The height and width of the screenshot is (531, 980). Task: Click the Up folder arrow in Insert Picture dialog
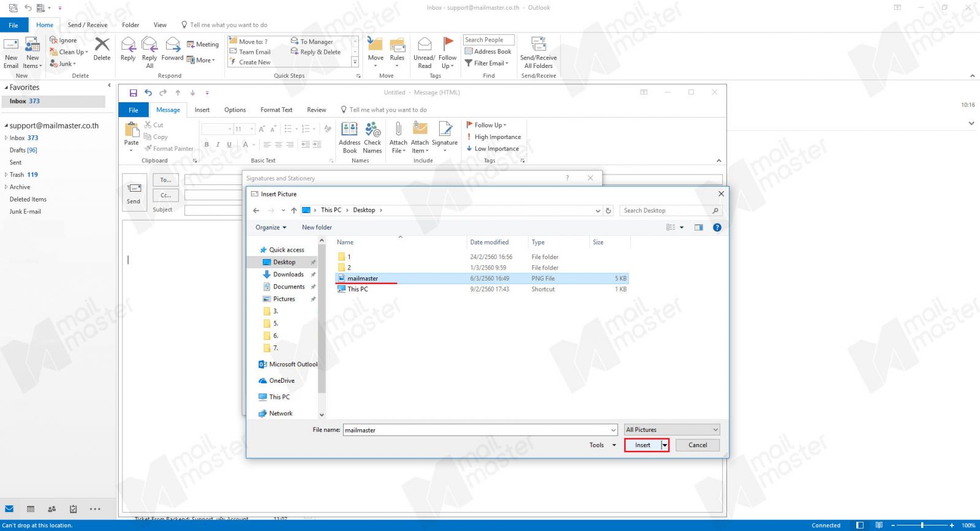click(294, 211)
